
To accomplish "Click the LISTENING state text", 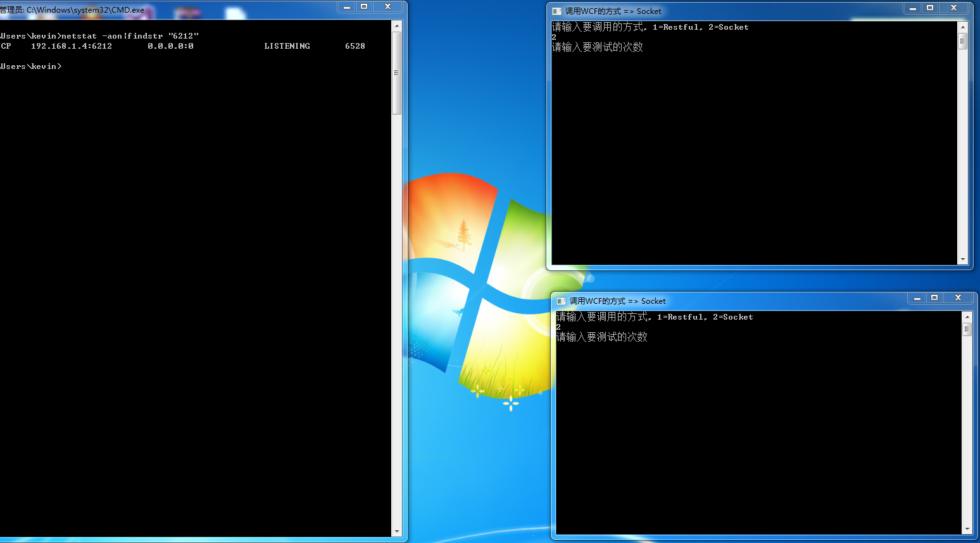I will pyautogui.click(x=287, y=46).
